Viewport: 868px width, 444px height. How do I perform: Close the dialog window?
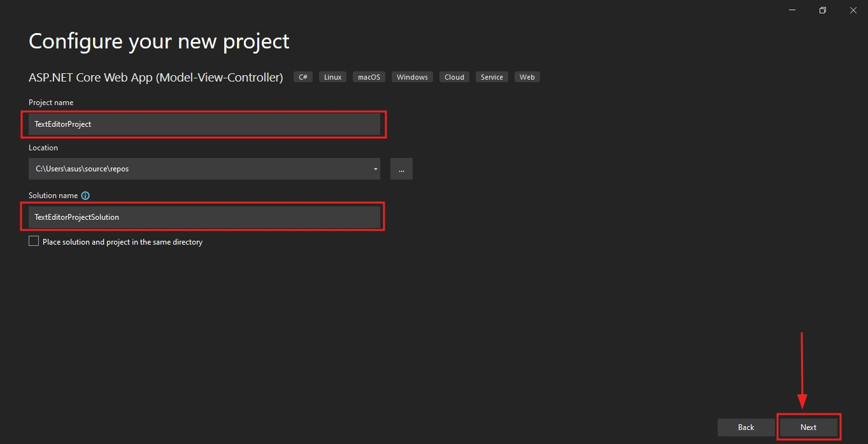coord(853,10)
